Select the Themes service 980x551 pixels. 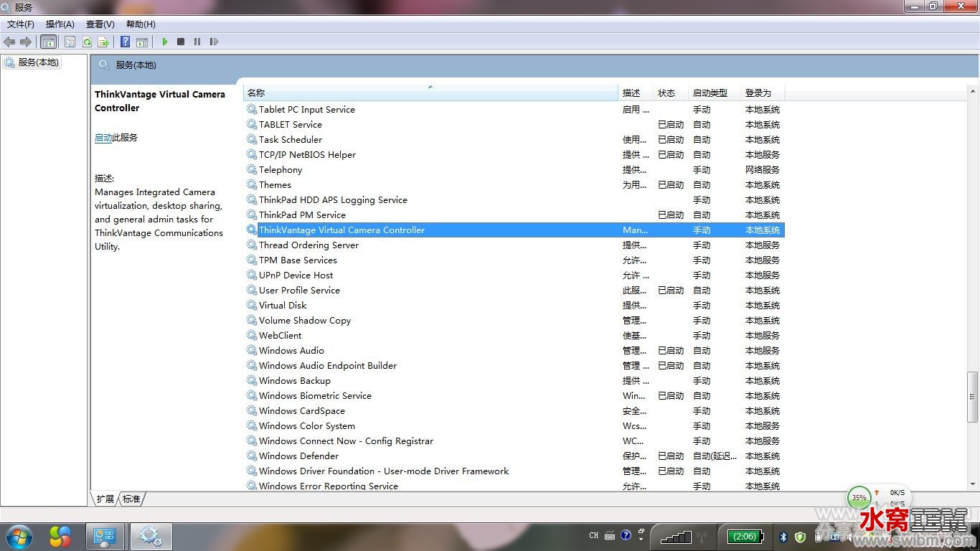pyautogui.click(x=514, y=185)
